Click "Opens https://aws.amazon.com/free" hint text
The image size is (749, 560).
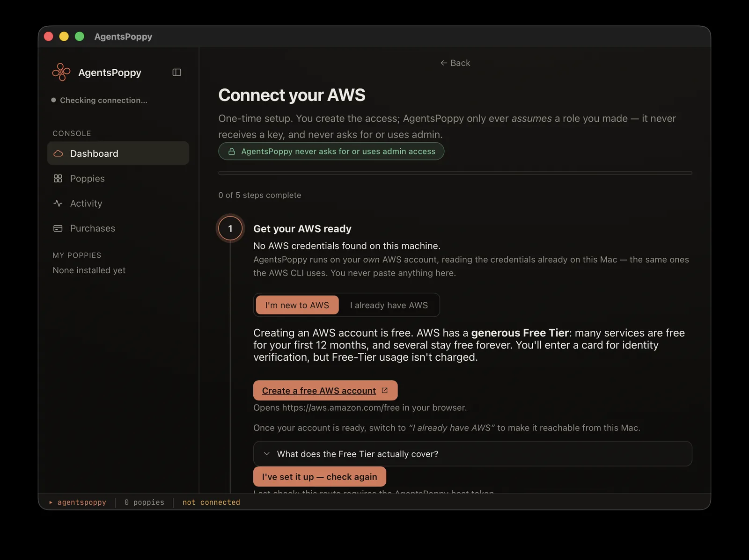pos(360,407)
